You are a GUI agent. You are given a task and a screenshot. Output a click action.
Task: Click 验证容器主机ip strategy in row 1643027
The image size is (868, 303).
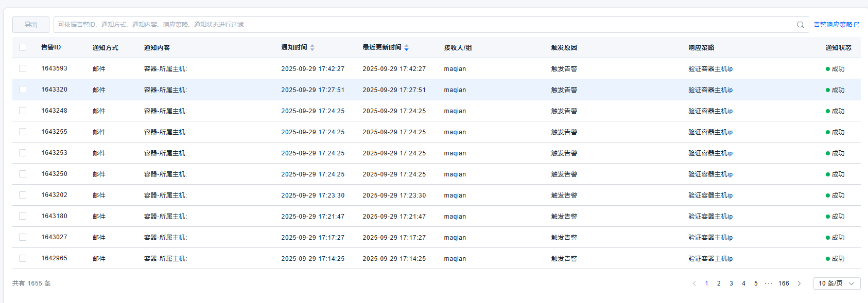coord(710,237)
